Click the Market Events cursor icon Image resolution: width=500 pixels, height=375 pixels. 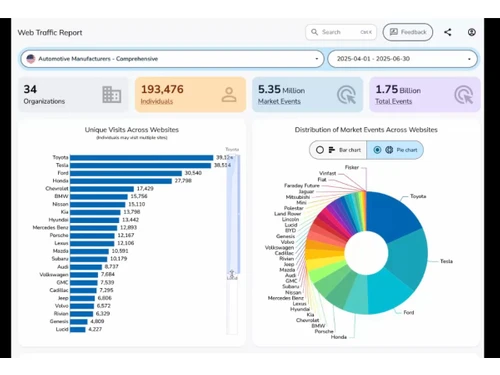[x=346, y=95]
